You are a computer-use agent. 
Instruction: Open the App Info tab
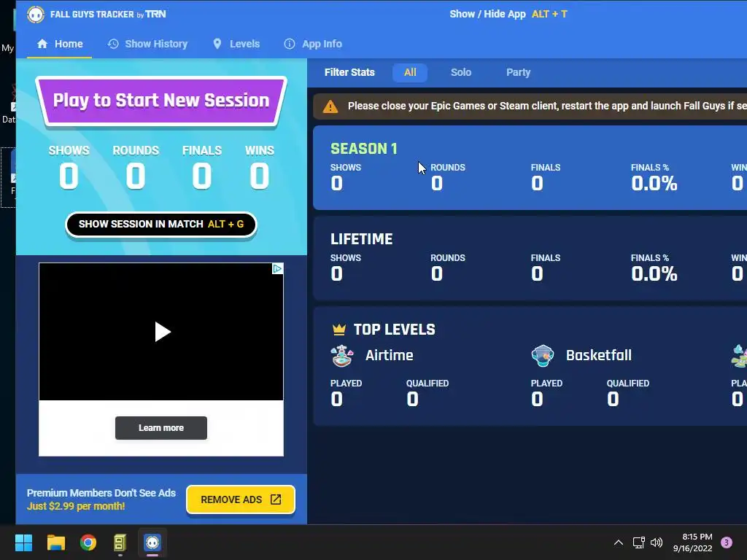pos(313,44)
